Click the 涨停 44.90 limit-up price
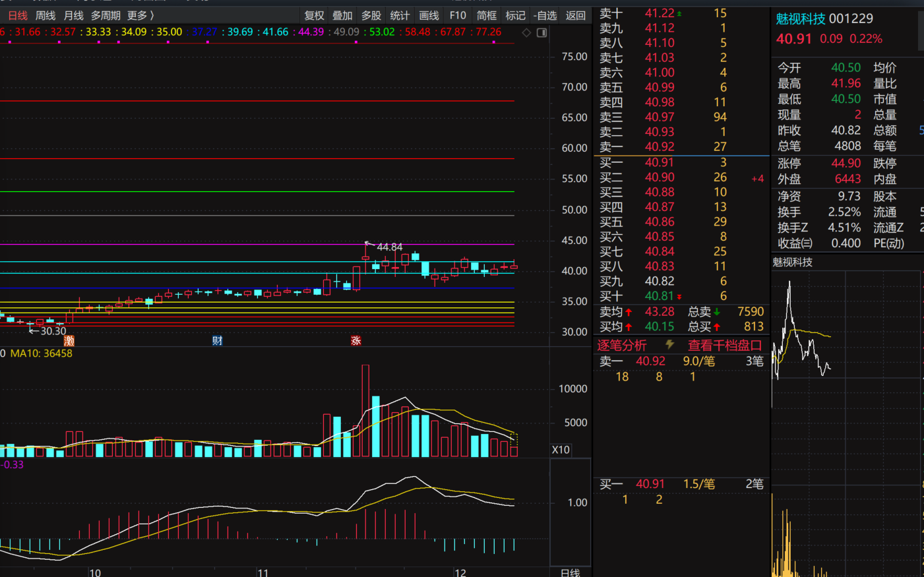This screenshot has width=924, height=577. (846, 163)
